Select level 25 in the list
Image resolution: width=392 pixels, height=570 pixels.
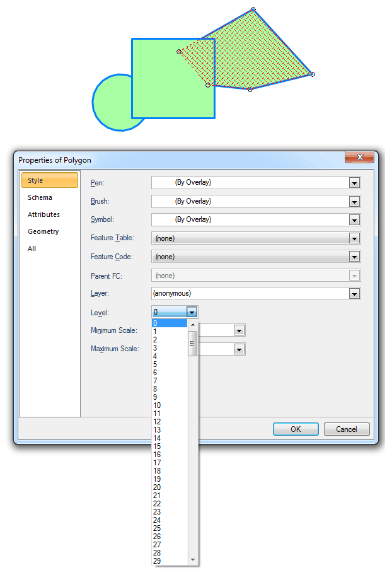(x=170, y=528)
